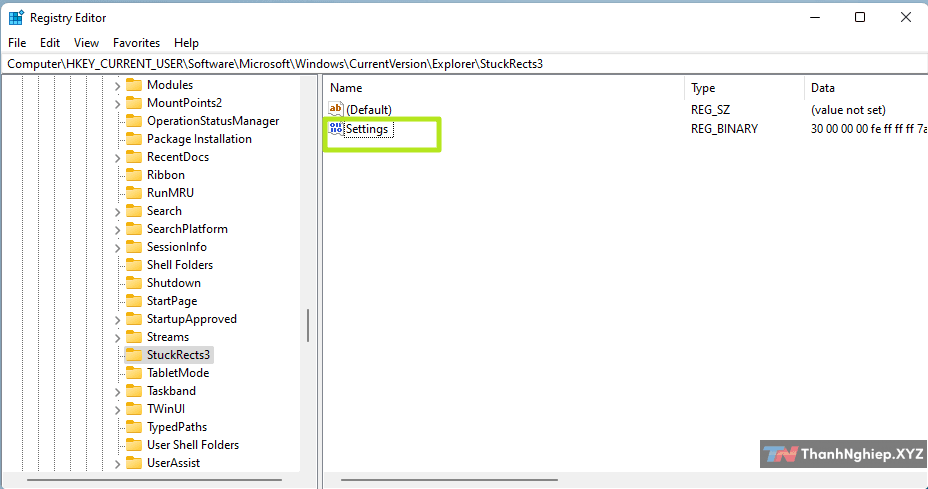The image size is (928, 489).
Task: Select the Package Installation key
Action: [199, 139]
